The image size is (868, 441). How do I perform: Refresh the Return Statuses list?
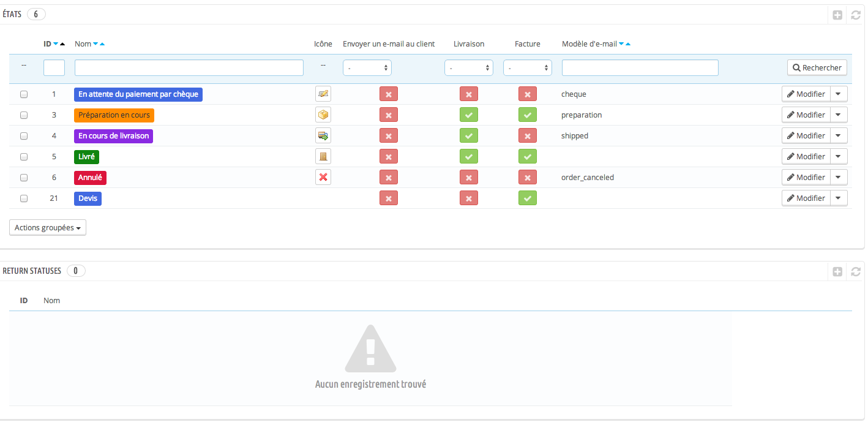(856, 271)
